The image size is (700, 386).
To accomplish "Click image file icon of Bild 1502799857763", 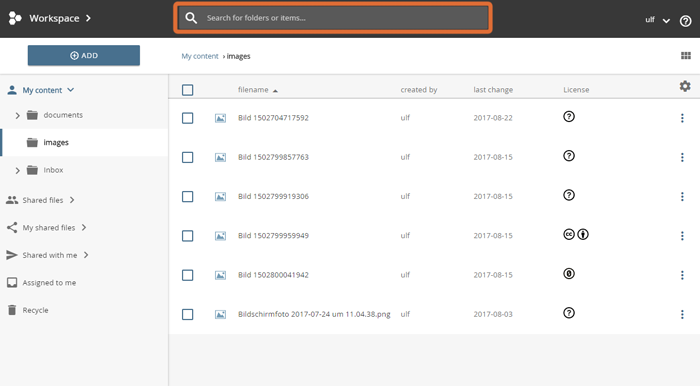I will point(220,158).
